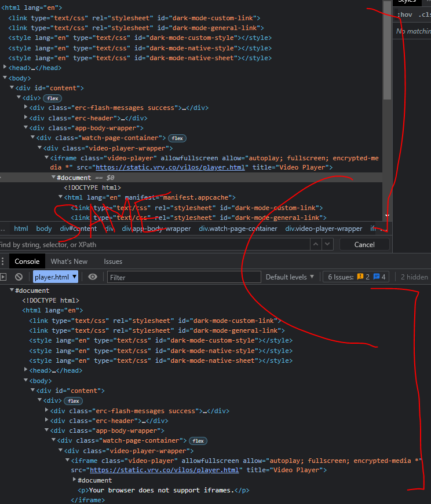Screen dimensions: 431x504
Task: Jump to previous search result arrow
Action: click(316, 244)
